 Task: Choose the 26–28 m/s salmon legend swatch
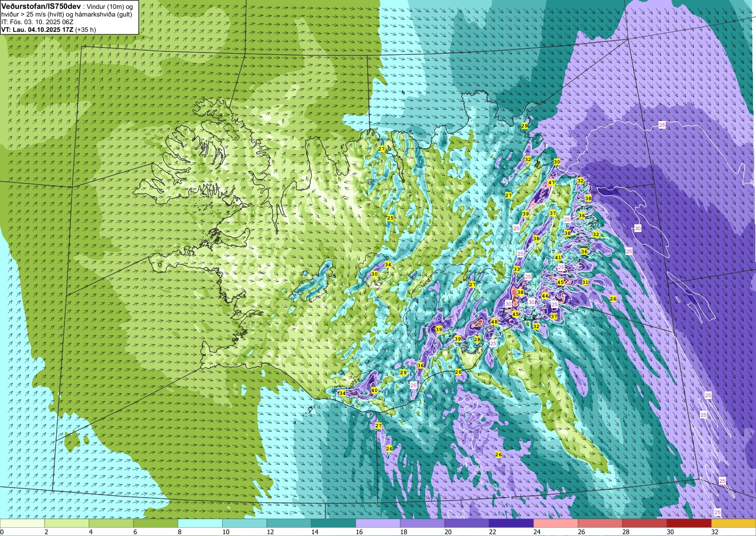[x=600, y=523]
